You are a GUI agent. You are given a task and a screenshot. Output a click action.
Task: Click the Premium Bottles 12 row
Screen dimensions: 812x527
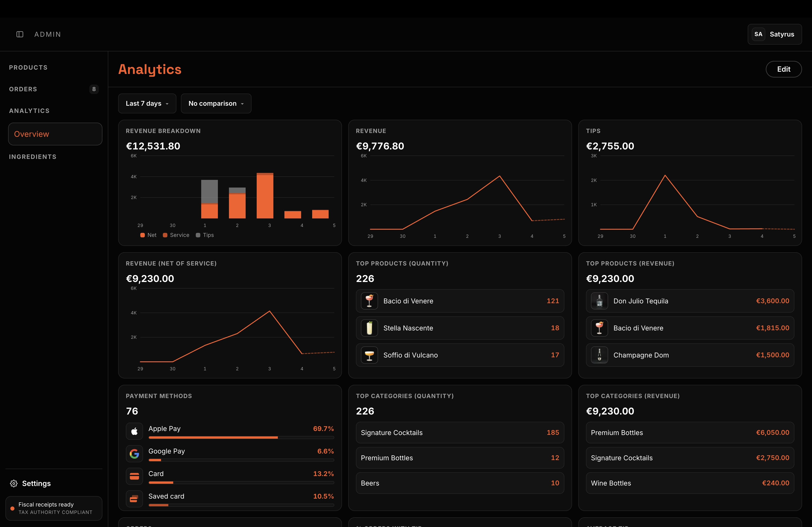click(x=460, y=458)
